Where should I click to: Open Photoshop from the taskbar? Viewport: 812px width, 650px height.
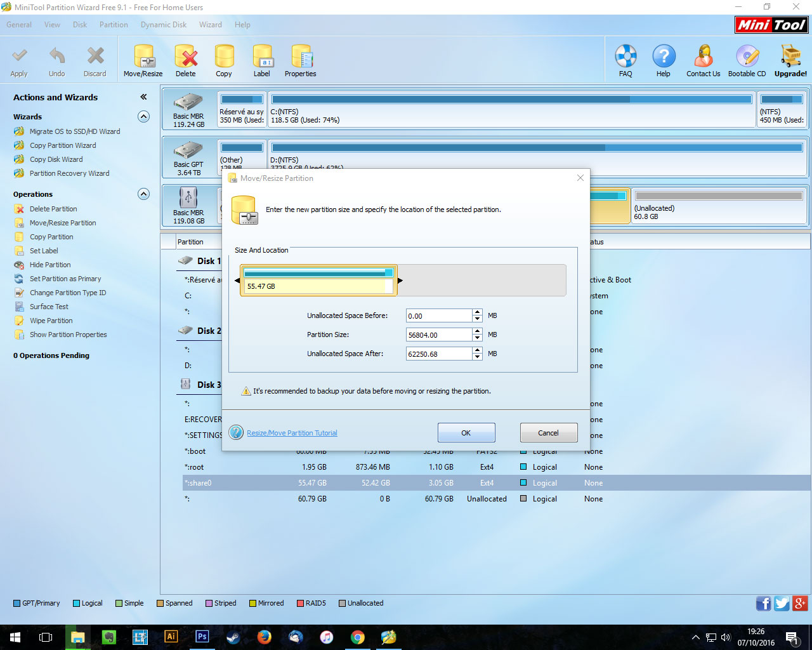point(202,637)
